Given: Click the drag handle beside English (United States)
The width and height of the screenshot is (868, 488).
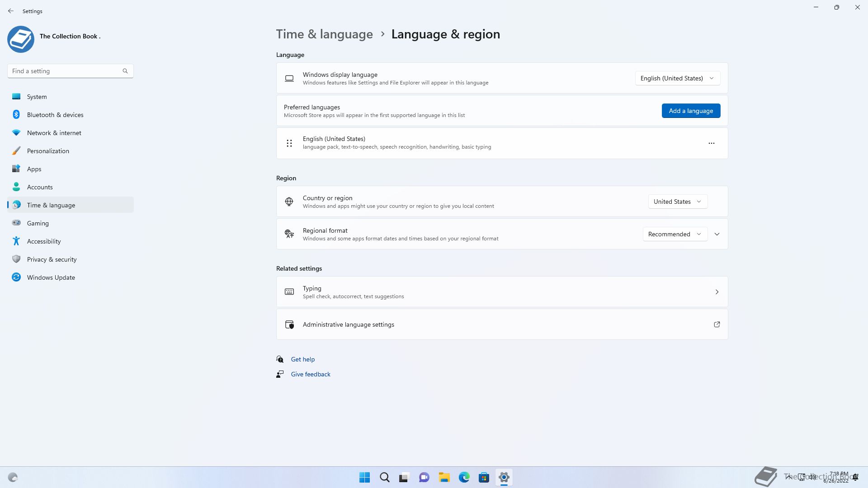Looking at the screenshot, I should [x=289, y=143].
